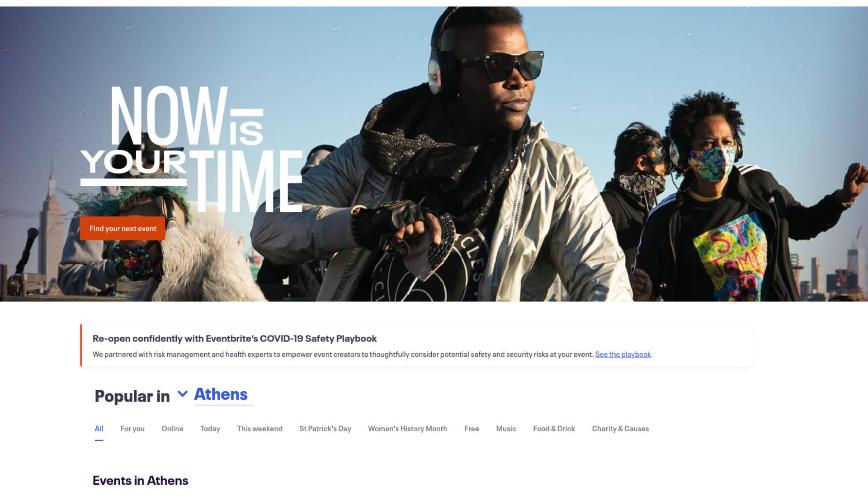Expand the location chevron beside Popular in

click(x=182, y=394)
